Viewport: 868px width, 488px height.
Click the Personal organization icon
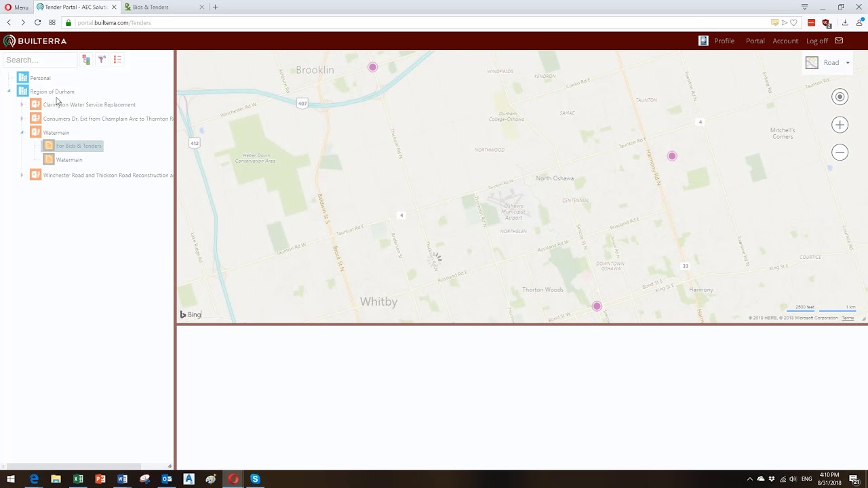click(x=22, y=78)
